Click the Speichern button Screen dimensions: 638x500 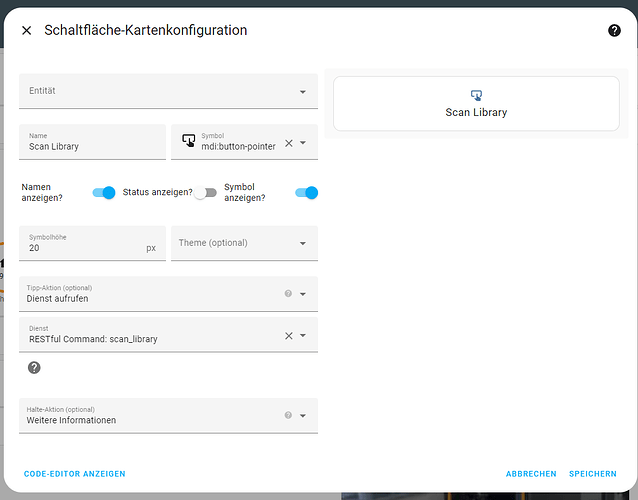[x=593, y=474]
